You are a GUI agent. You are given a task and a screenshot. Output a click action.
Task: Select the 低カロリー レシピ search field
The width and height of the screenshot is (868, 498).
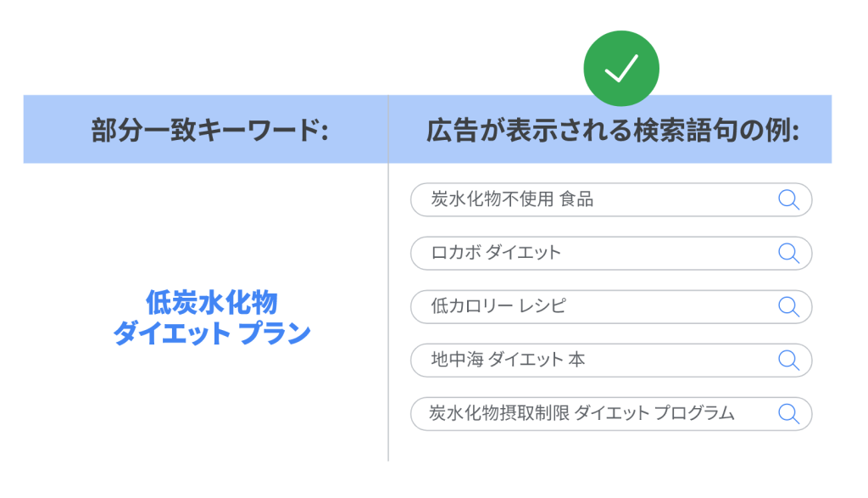(x=611, y=306)
